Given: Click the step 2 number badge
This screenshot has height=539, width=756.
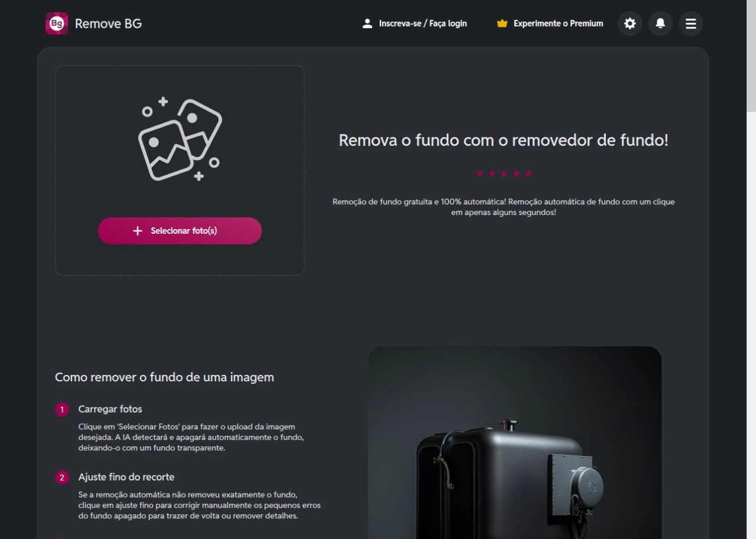Looking at the screenshot, I should tap(62, 478).
